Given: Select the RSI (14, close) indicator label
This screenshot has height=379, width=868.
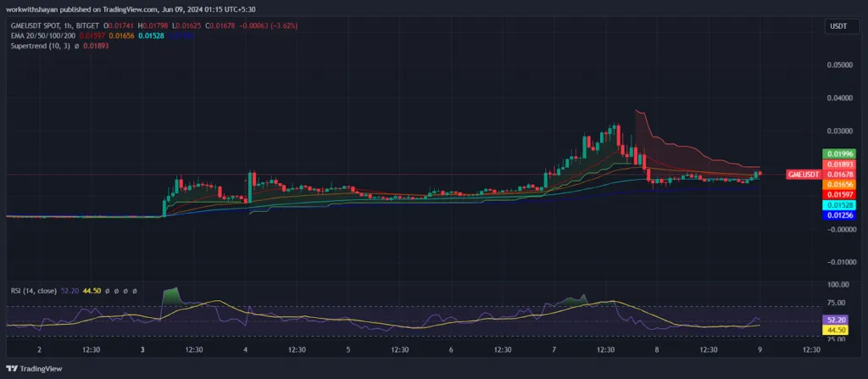Looking at the screenshot, I should (34, 290).
